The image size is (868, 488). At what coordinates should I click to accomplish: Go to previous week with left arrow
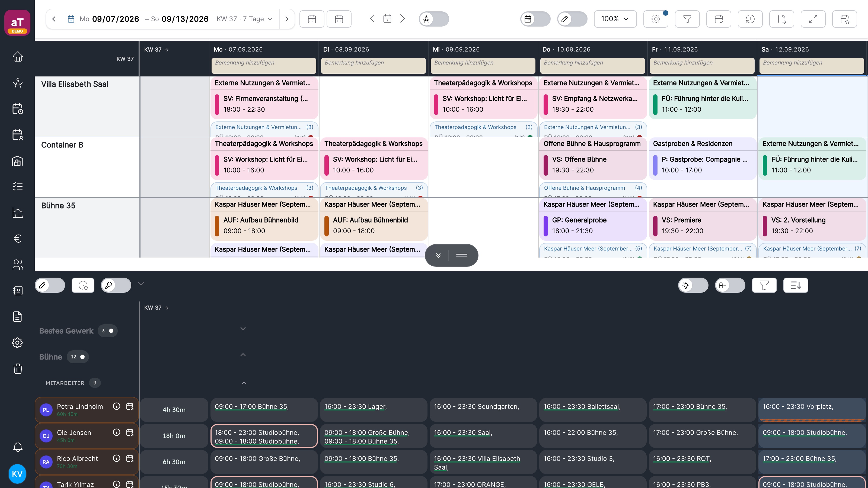pyautogui.click(x=54, y=19)
